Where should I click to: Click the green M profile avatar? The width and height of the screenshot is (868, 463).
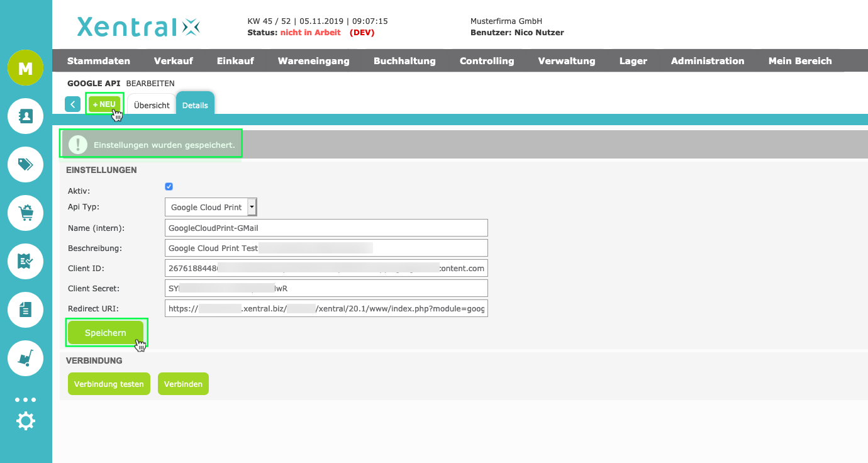point(25,68)
